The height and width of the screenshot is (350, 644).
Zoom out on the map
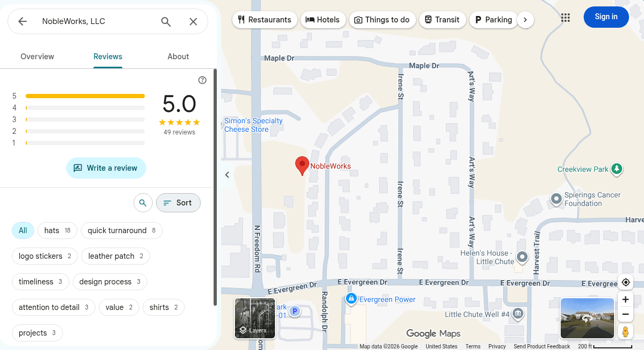point(626,314)
